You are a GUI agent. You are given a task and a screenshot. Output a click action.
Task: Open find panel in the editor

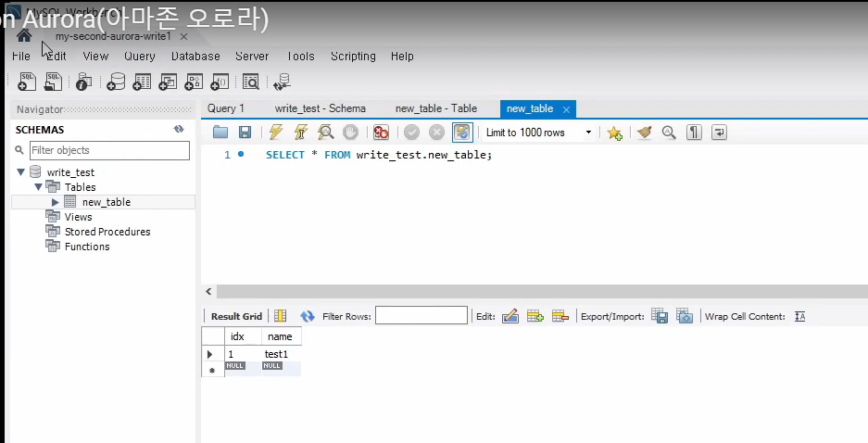(669, 133)
